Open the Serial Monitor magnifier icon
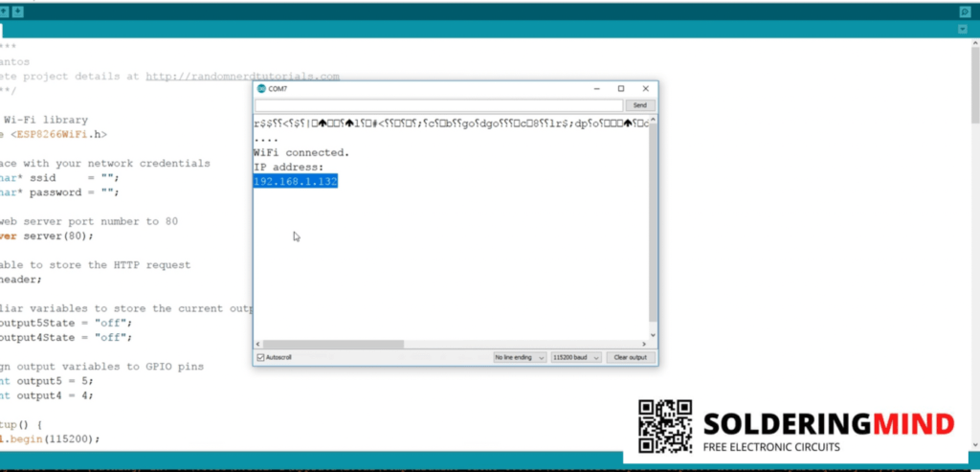980x472 pixels. pyautogui.click(x=965, y=11)
